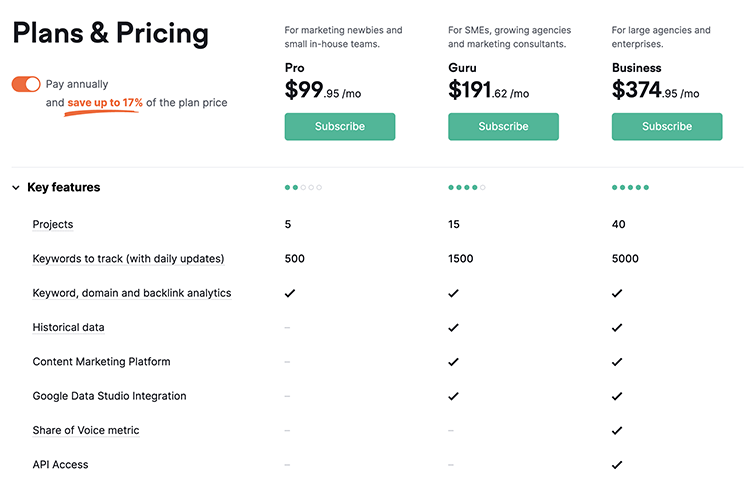Screen dimensions: 750x495
Task: Subscribe to the Business plan
Action: click(667, 127)
